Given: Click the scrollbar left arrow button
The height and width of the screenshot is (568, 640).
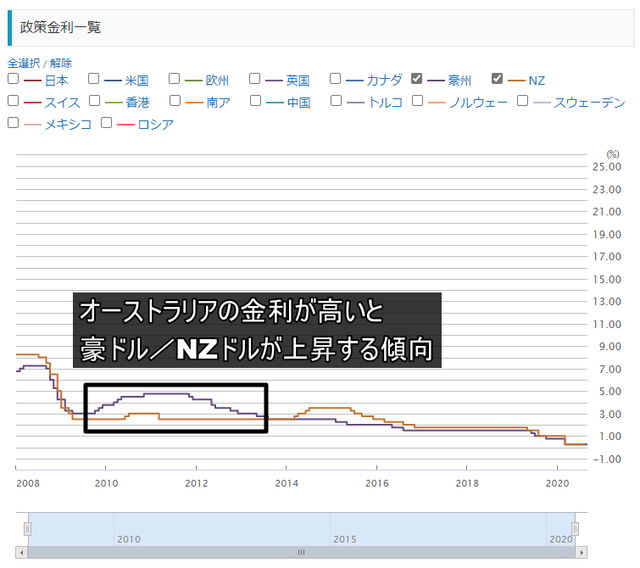Looking at the screenshot, I should pyautogui.click(x=22, y=552).
